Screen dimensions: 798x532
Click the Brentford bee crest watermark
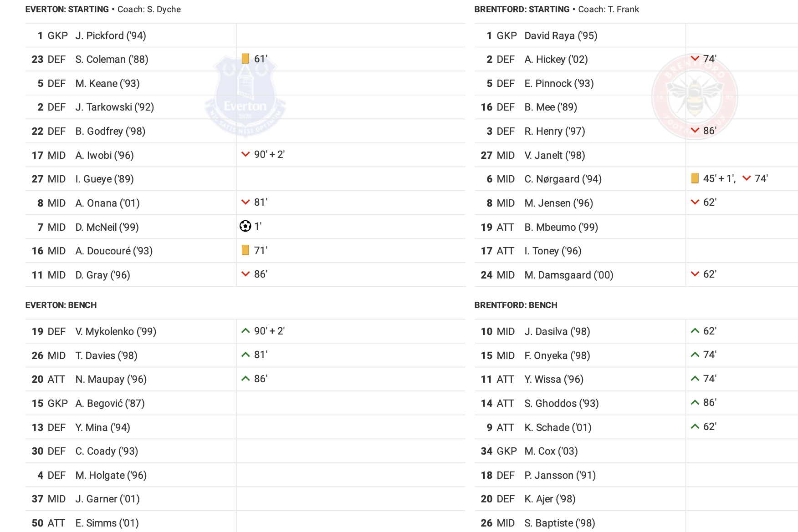click(x=695, y=96)
